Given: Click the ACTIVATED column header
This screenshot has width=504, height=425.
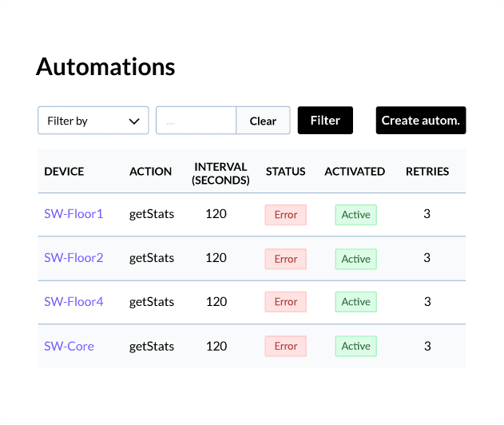Looking at the screenshot, I should pos(355,172).
